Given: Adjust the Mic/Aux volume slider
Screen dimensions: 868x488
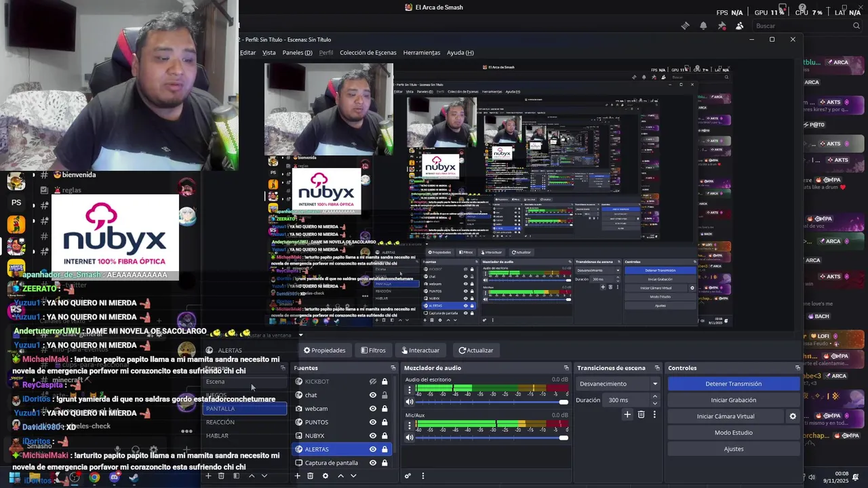Looking at the screenshot, I should (492, 438).
